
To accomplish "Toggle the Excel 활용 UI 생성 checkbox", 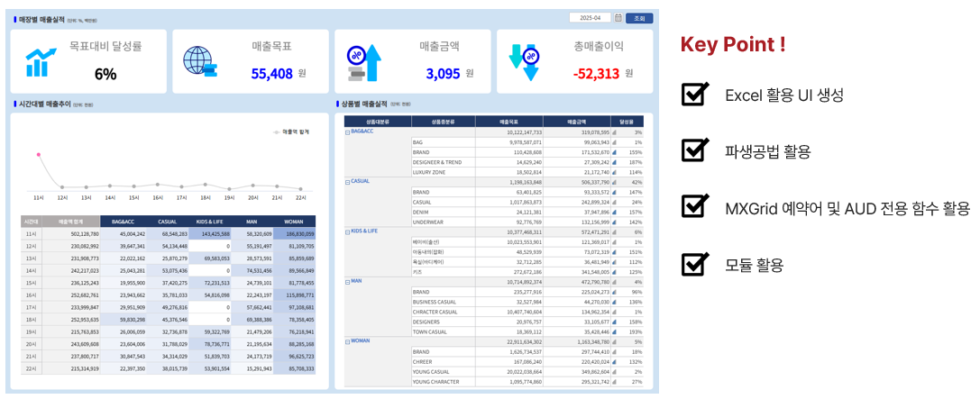I will point(694,94).
